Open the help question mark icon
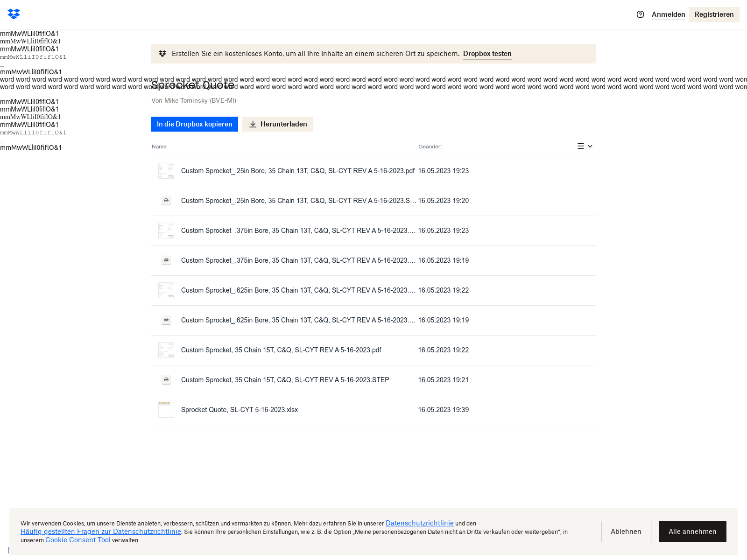The height and width of the screenshot is (560, 747). tap(641, 14)
